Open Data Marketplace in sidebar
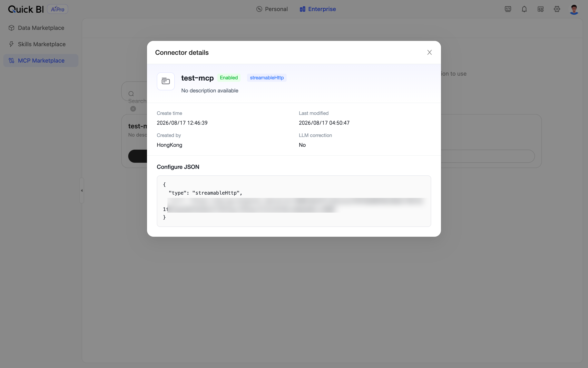Viewport: 588px width, 368px height. click(x=41, y=28)
